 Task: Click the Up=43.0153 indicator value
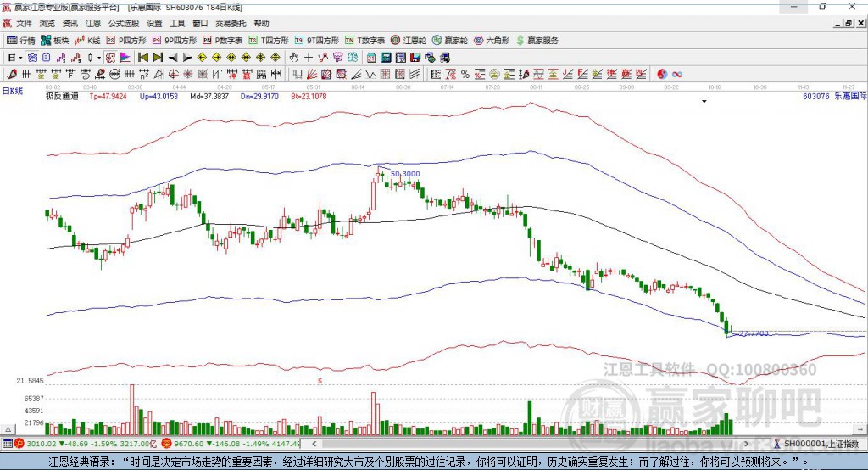159,96
